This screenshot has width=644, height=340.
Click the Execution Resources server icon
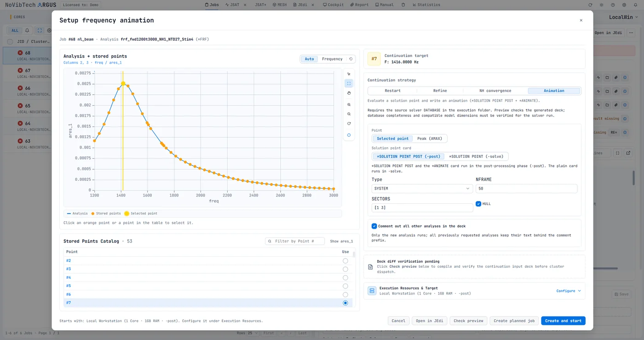pyautogui.click(x=372, y=291)
